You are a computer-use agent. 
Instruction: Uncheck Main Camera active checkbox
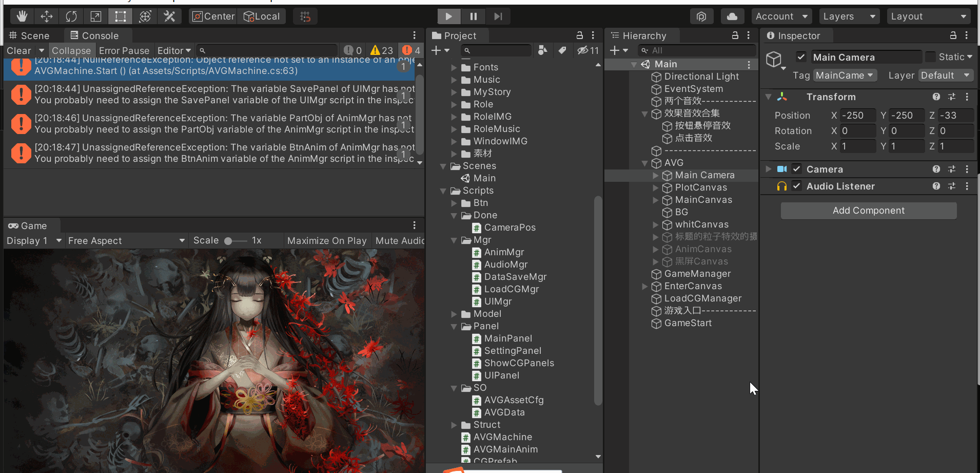pyautogui.click(x=801, y=57)
